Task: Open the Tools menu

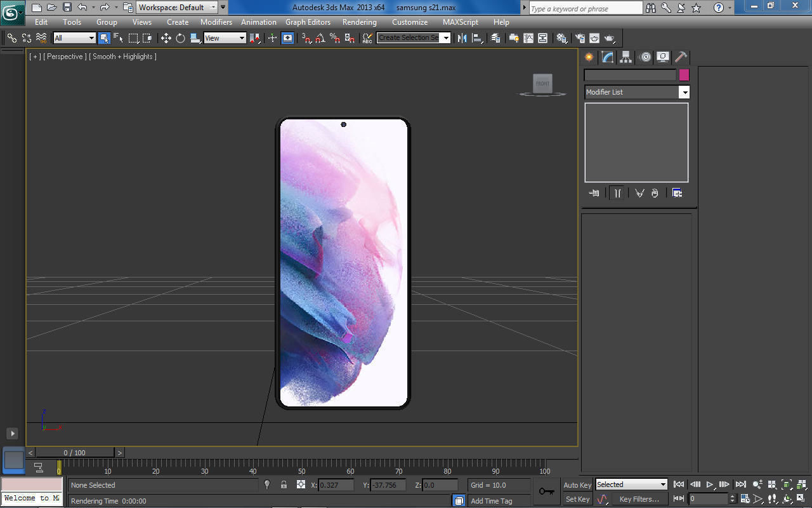Action: (x=72, y=22)
